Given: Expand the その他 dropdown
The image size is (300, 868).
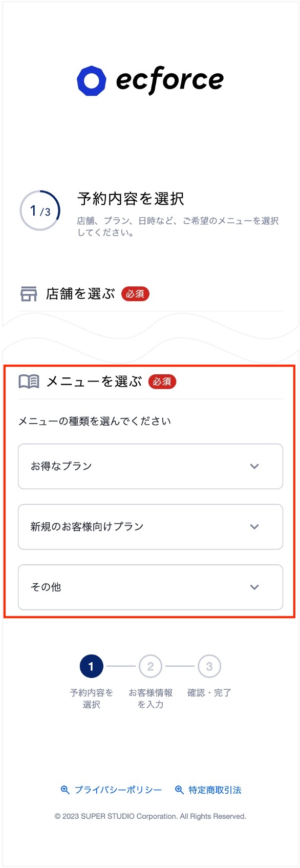Looking at the screenshot, I should coord(151,587).
